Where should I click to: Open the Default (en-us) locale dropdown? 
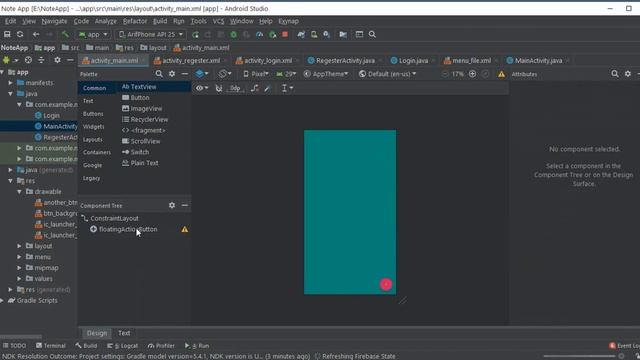point(387,74)
